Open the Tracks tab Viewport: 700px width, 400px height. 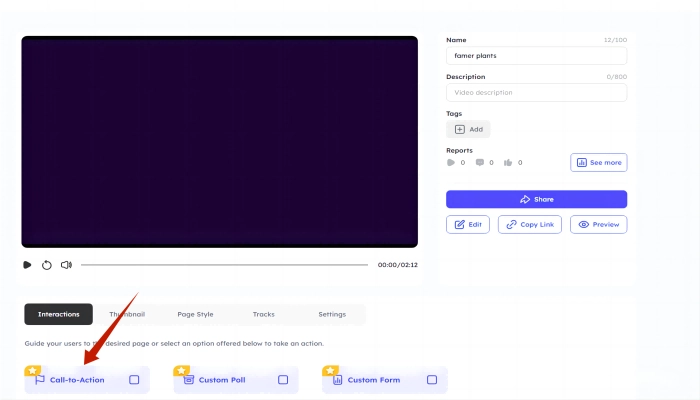tap(263, 314)
